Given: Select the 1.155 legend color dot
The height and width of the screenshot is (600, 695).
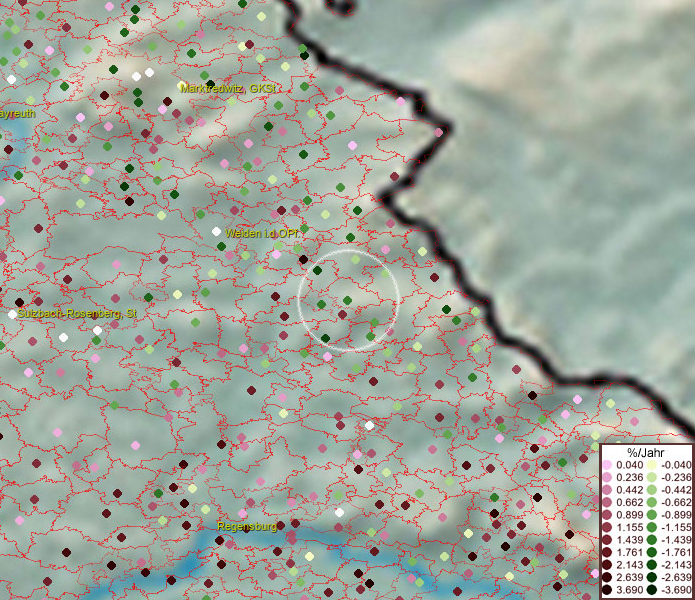Looking at the screenshot, I should pyautogui.click(x=607, y=527).
